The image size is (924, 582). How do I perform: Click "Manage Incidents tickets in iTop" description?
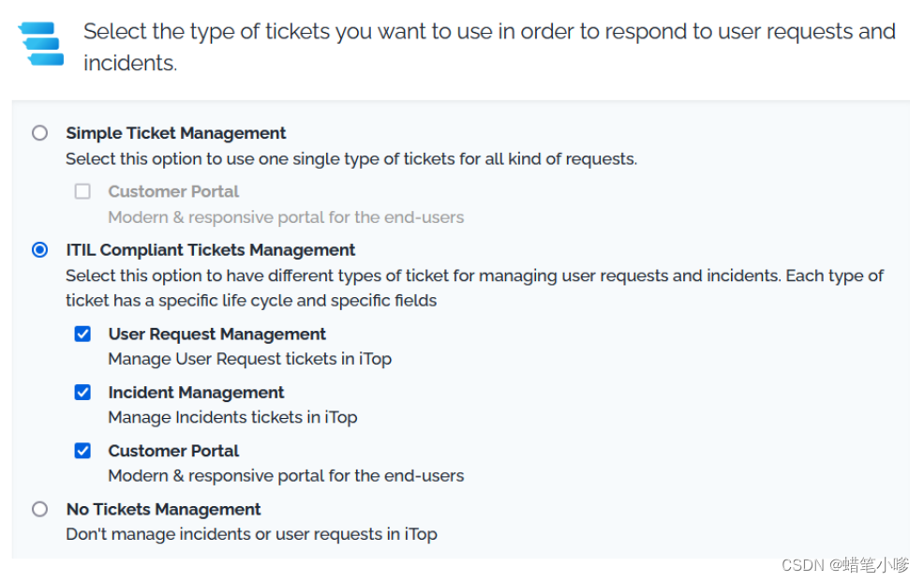[232, 417]
